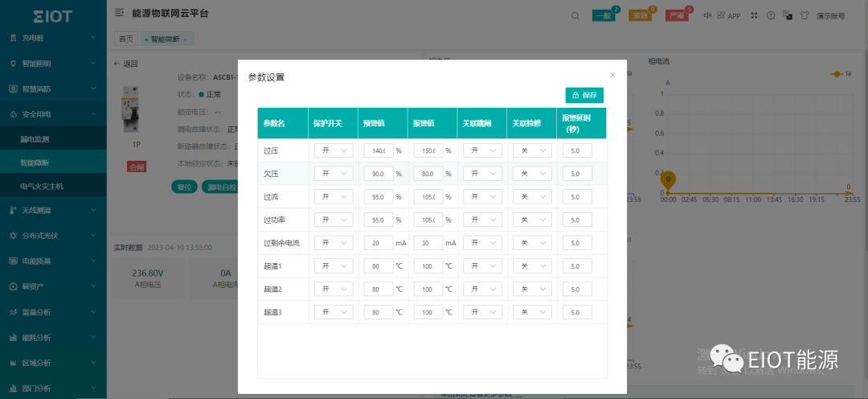Click the 保存 button
This screenshot has height=399, width=868.
584,95
